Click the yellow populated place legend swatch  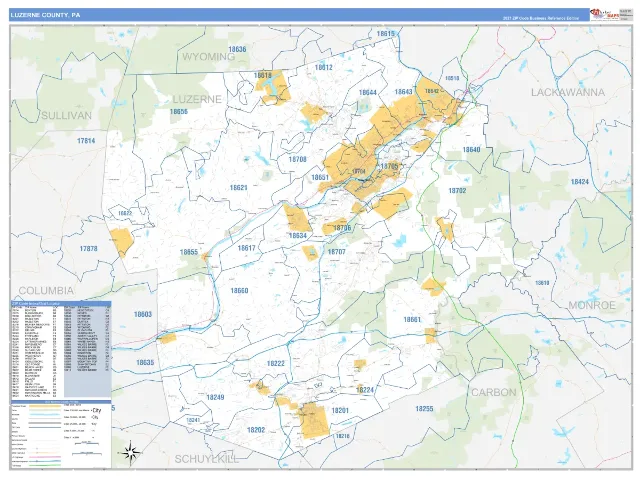click(x=45, y=407)
